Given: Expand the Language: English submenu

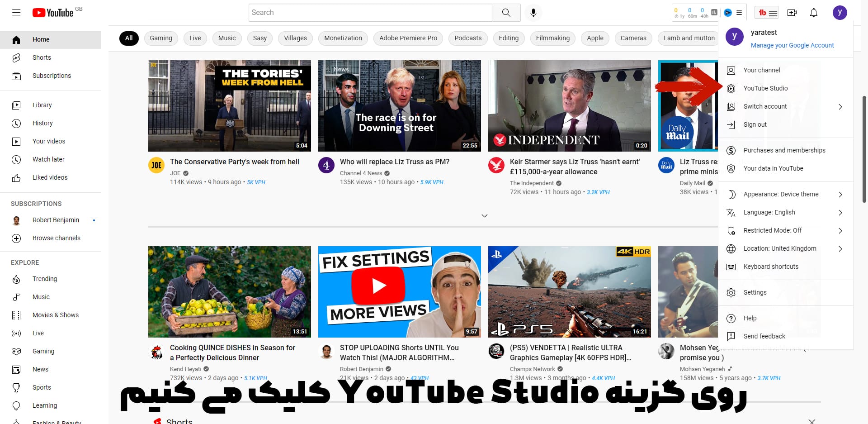Looking at the screenshot, I should point(769,212).
